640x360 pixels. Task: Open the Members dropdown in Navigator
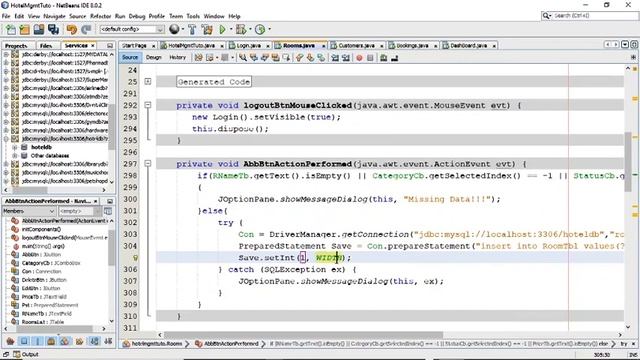tap(29, 211)
